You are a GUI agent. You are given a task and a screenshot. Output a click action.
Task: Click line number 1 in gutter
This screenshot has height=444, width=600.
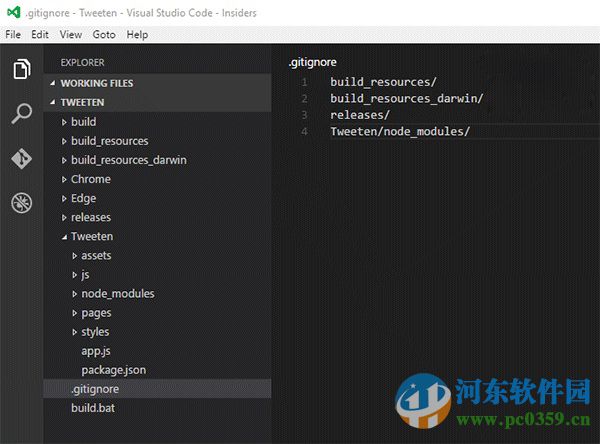tap(304, 82)
